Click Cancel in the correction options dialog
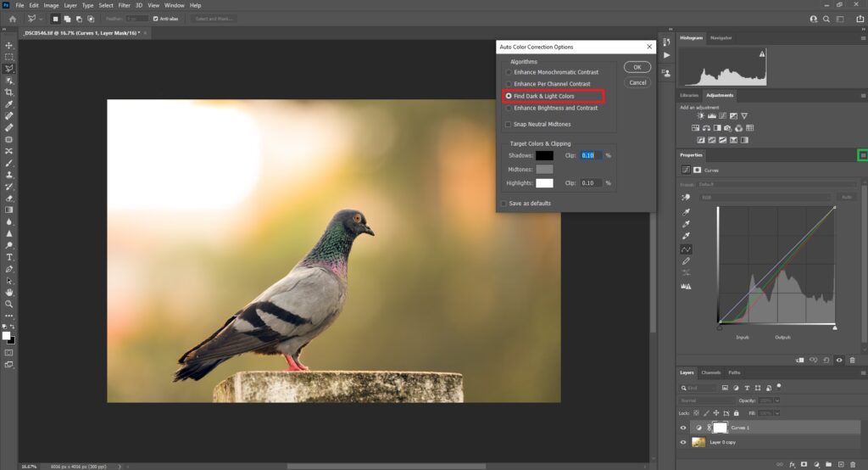Image resolution: width=868 pixels, height=470 pixels. (637, 82)
